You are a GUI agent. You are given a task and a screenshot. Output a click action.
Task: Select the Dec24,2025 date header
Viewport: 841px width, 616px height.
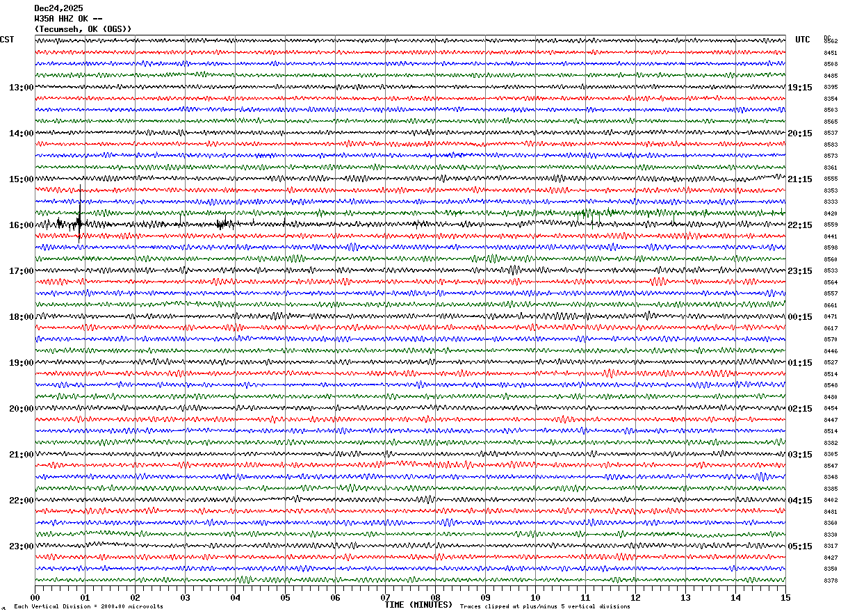59,8
